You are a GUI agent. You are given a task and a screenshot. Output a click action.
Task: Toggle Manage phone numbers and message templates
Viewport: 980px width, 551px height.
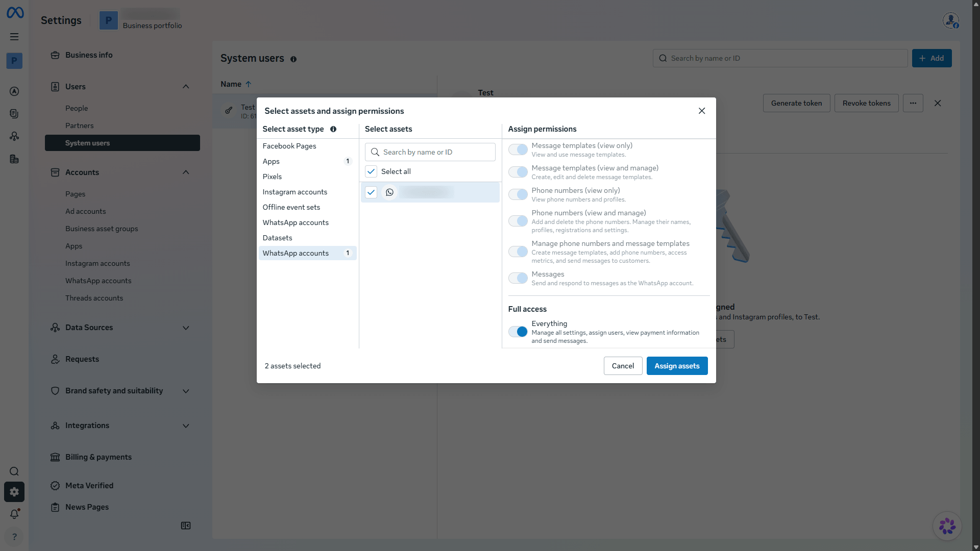pyautogui.click(x=518, y=252)
